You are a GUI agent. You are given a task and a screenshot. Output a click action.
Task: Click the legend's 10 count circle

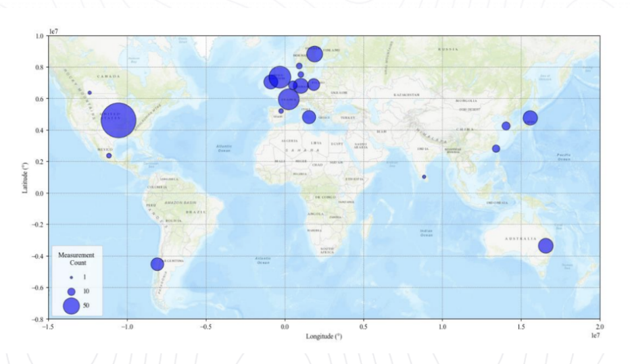(x=72, y=290)
